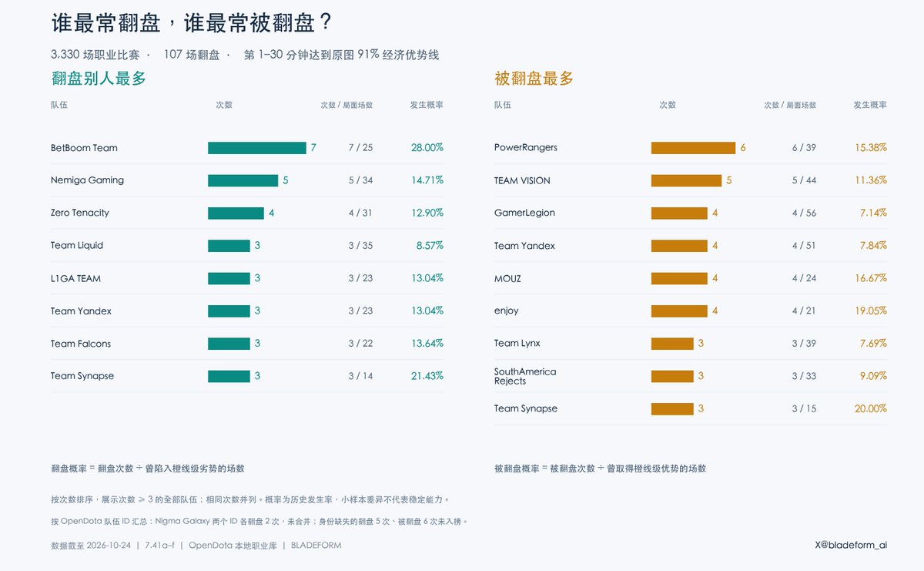The width and height of the screenshot is (924, 571).
Task: Click the '4 / 56' ratio cell
Action: (804, 213)
